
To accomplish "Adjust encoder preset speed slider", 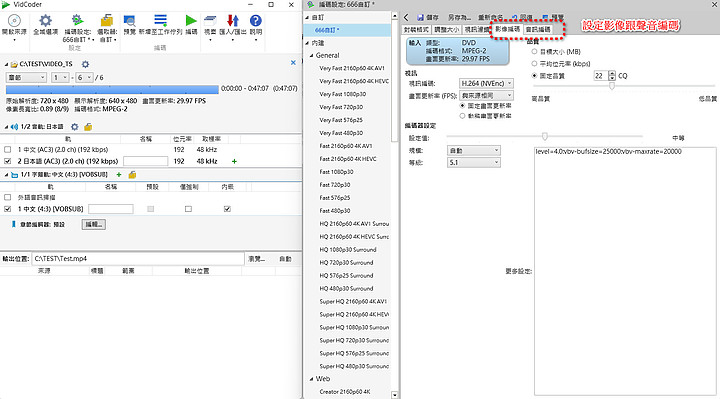I will coord(545,136).
